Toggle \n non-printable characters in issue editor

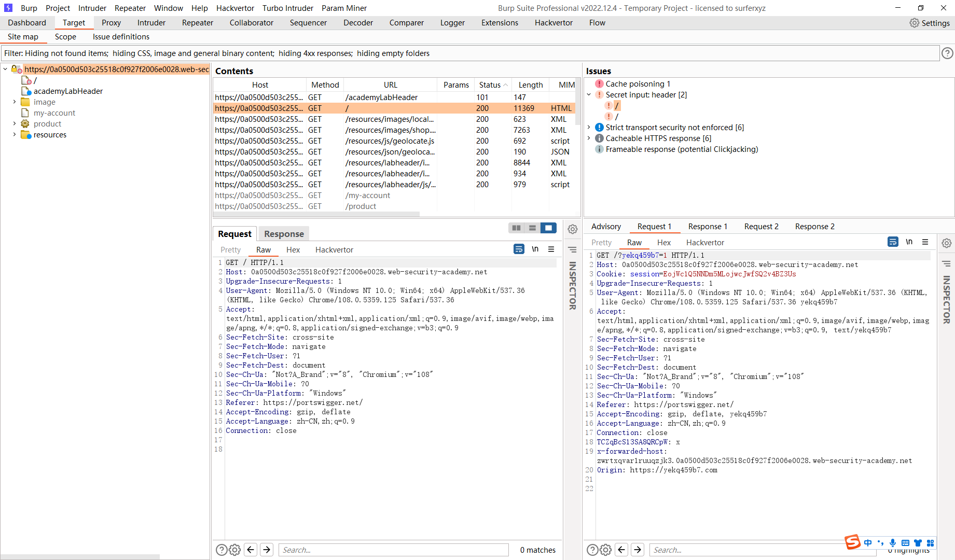click(x=909, y=242)
